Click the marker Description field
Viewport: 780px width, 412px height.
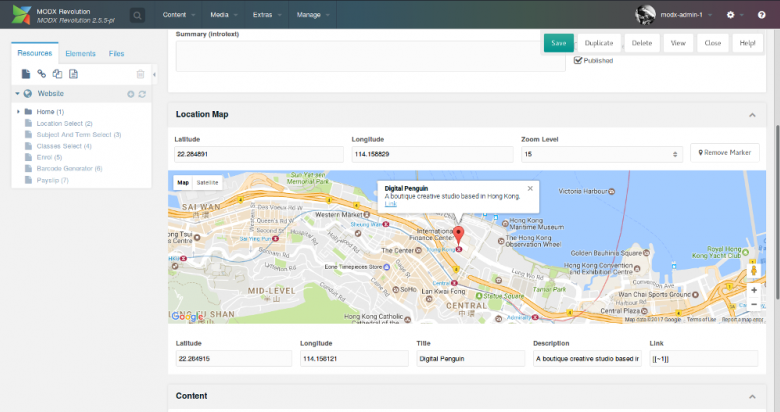[x=587, y=359]
